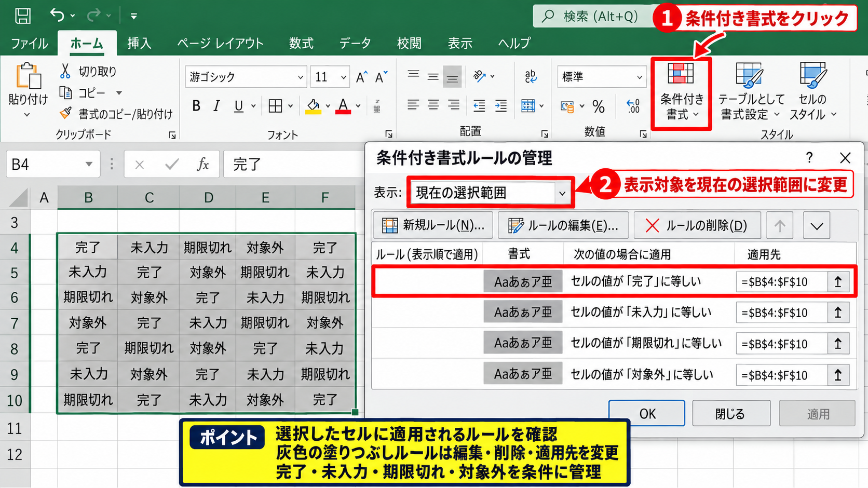Viewport: 868px width, 488px height.
Task: Click the decrease indent icon
Action: click(479, 106)
